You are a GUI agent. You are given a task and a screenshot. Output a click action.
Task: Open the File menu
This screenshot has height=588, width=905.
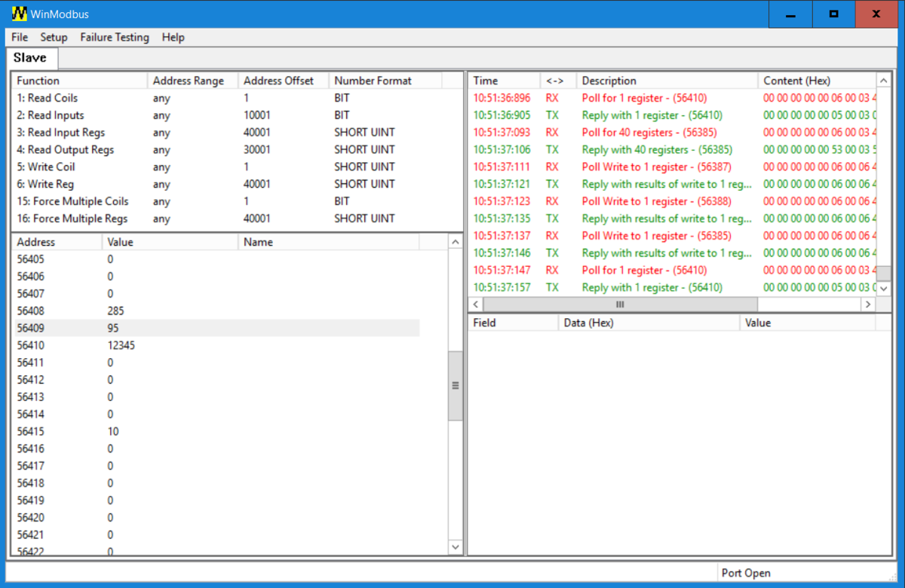point(20,37)
